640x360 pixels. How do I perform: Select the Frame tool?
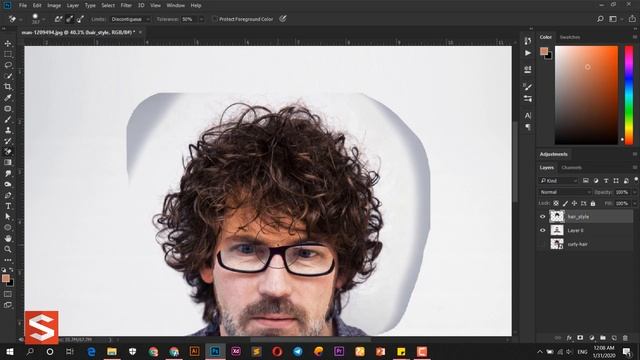[8, 109]
